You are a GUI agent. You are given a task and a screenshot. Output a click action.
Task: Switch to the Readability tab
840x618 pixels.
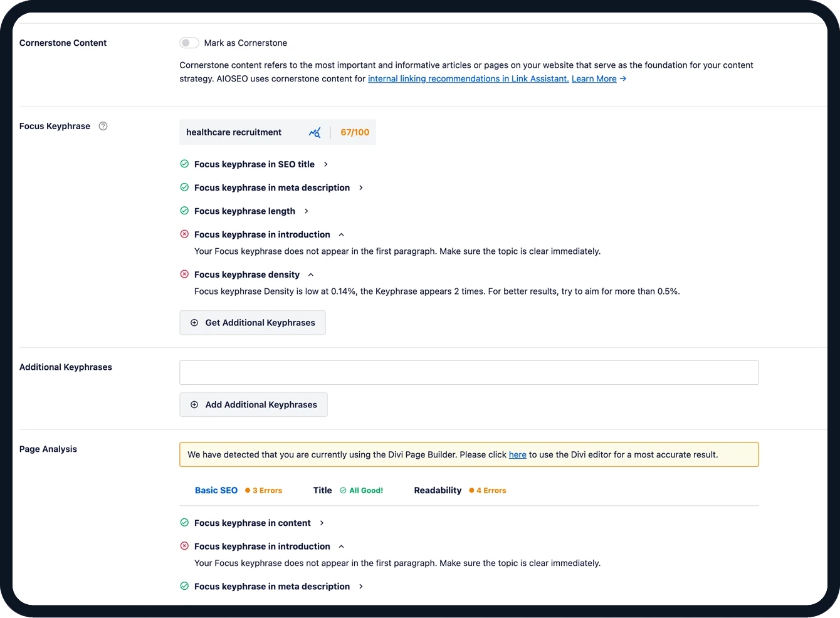(x=438, y=490)
